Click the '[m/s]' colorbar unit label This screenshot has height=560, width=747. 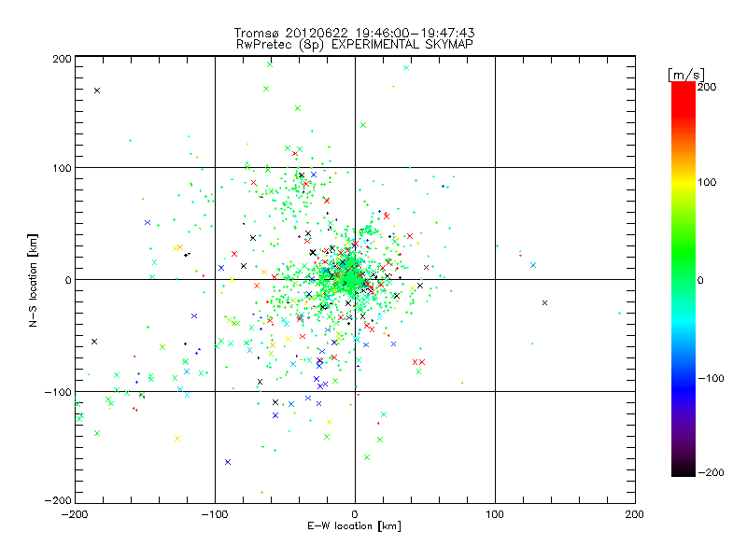point(686,75)
